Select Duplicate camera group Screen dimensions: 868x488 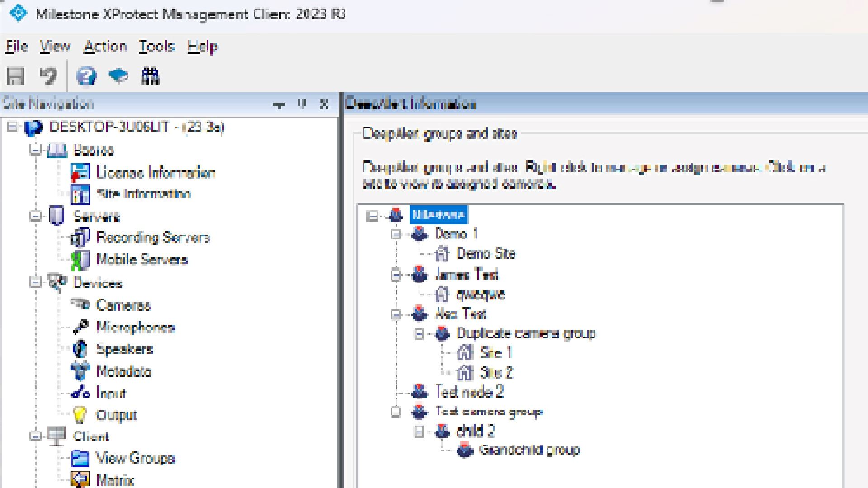526,333
